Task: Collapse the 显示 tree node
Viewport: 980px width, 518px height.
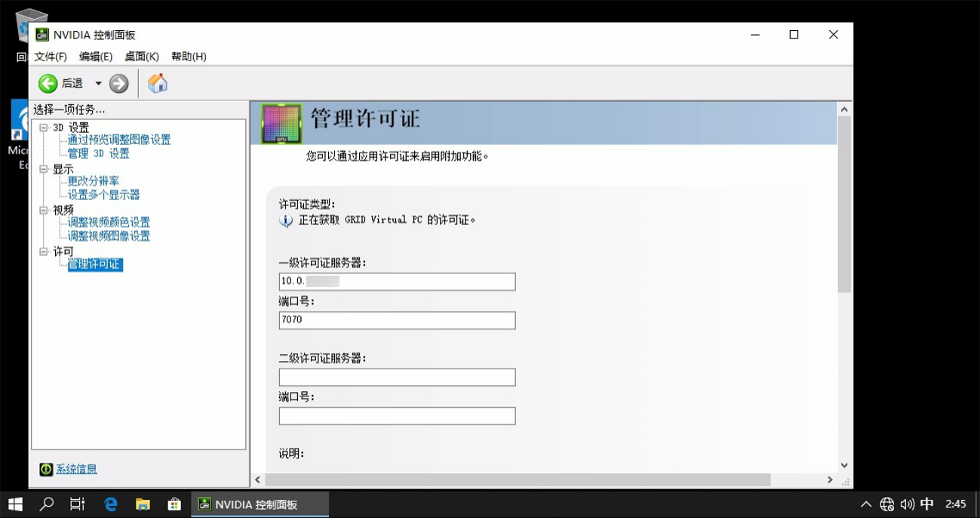Action: 44,170
